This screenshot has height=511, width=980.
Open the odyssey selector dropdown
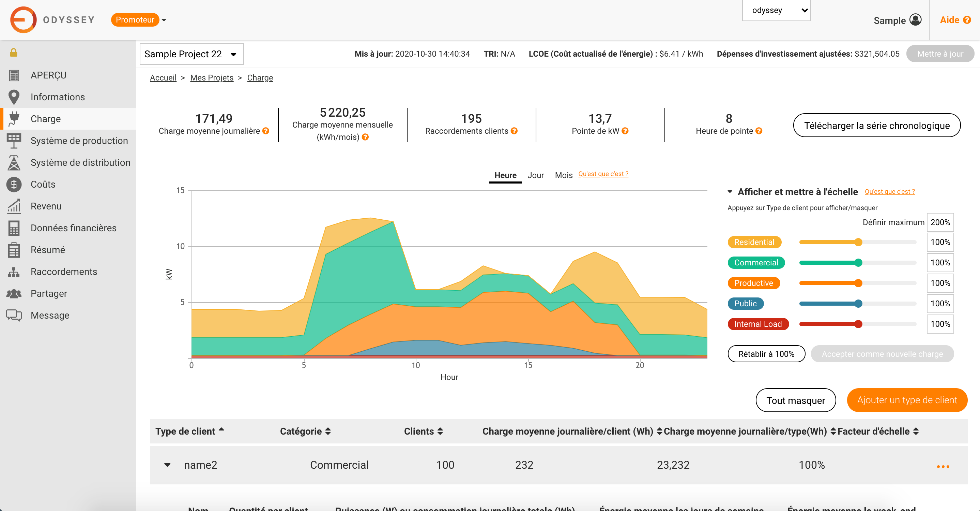point(776,10)
